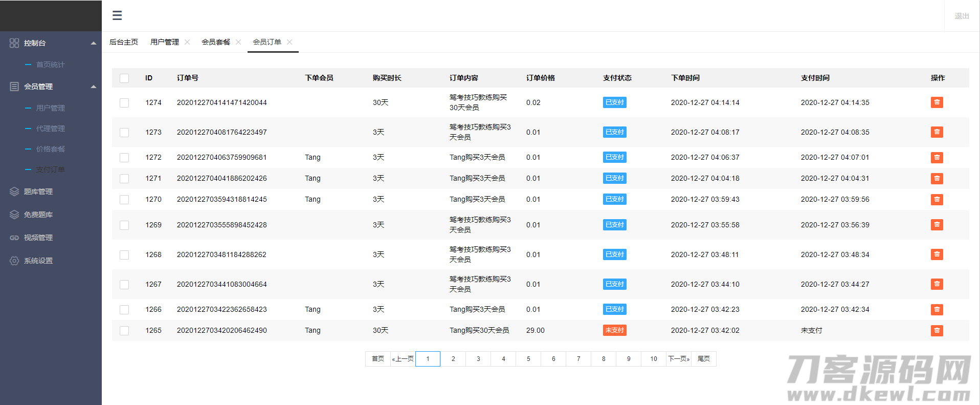This screenshot has width=980, height=405.
Task: Close the 会员套餐 tab
Action: click(238, 42)
